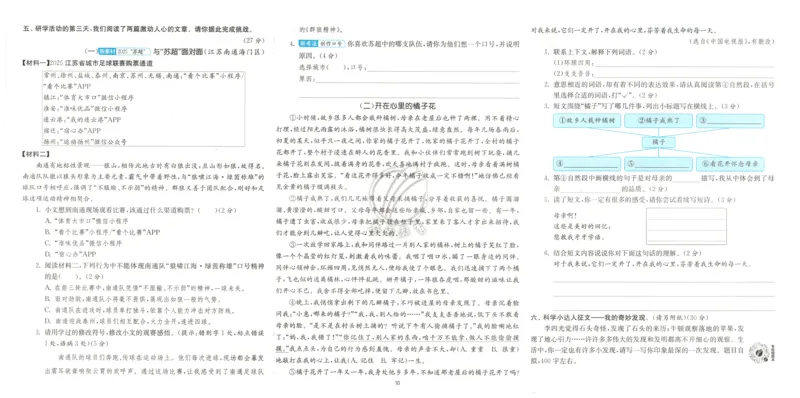
Task: Click the blank in diagram box ③
Action: [x=734, y=121]
